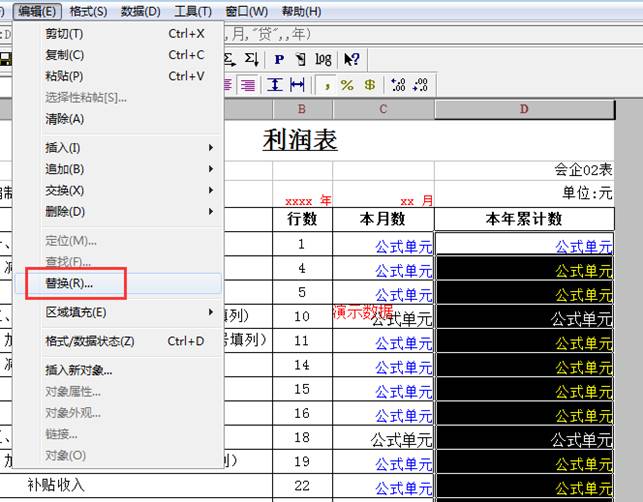Click the thousands separator comma icon

tap(327, 85)
